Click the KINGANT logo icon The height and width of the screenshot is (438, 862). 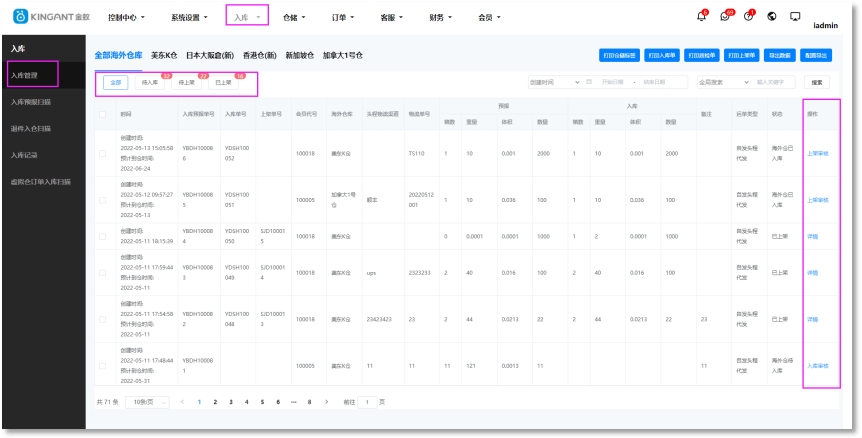(19, 17)
